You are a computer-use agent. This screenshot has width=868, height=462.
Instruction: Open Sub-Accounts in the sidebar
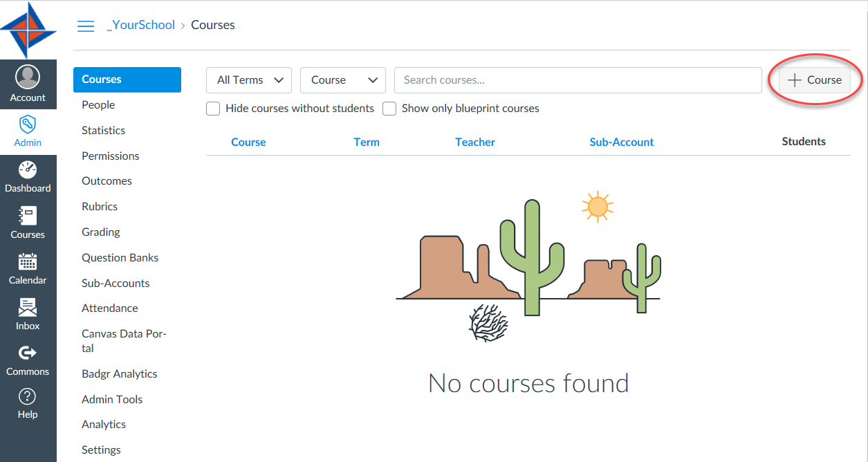pyautogui.click(x=116, y=284)
